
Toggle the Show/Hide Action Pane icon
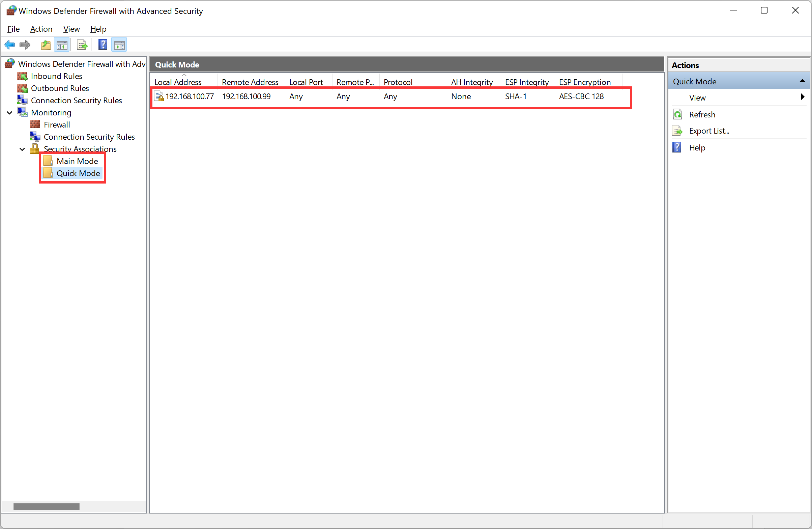(119, 45)
